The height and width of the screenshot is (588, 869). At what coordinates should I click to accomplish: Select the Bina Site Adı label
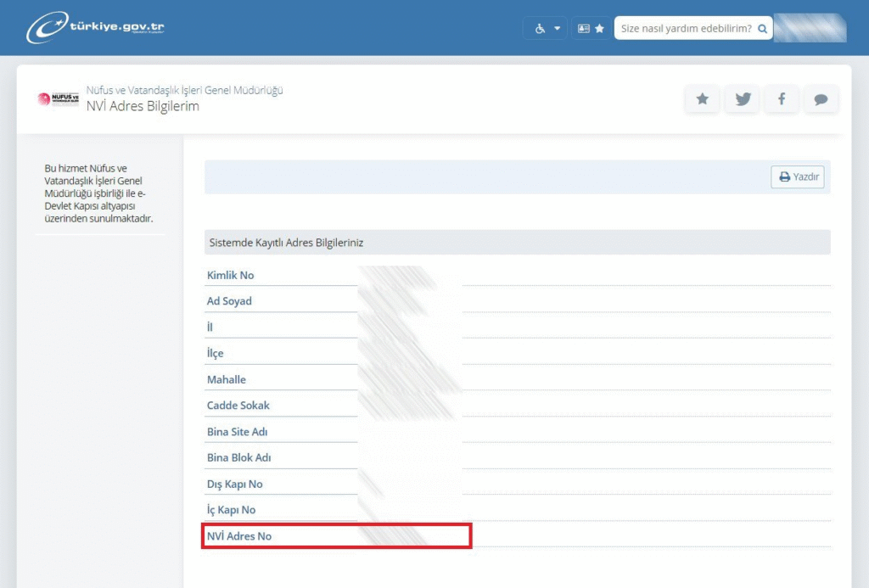238,432
